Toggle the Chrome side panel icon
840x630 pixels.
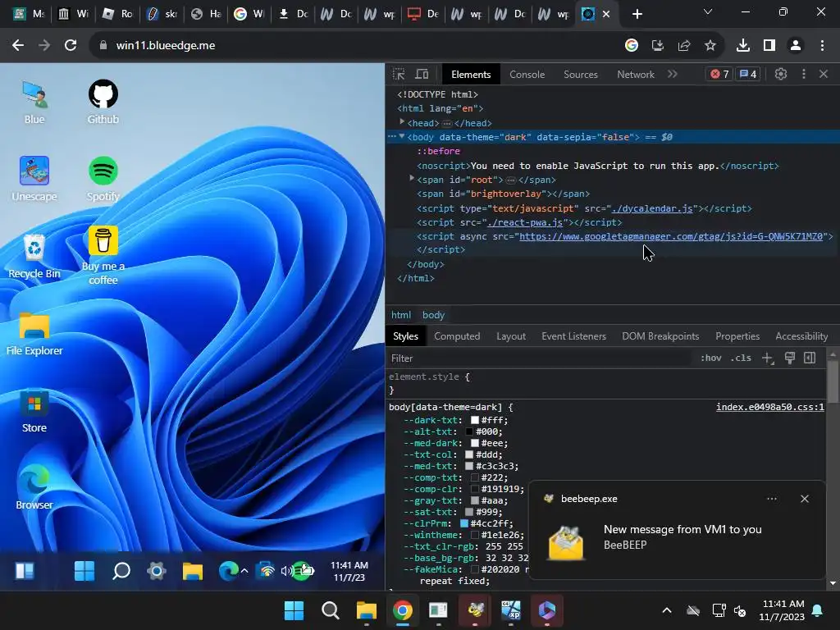coord(769,46)
